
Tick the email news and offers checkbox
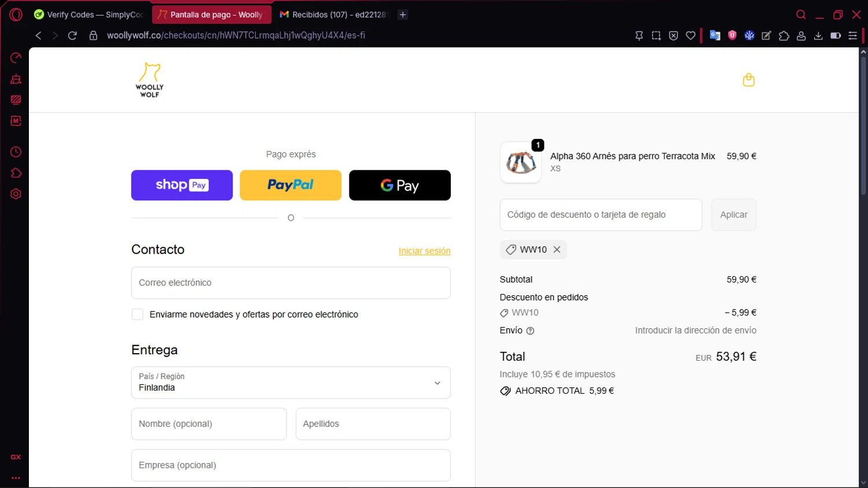pyautogui.click(x=137, y=314)
